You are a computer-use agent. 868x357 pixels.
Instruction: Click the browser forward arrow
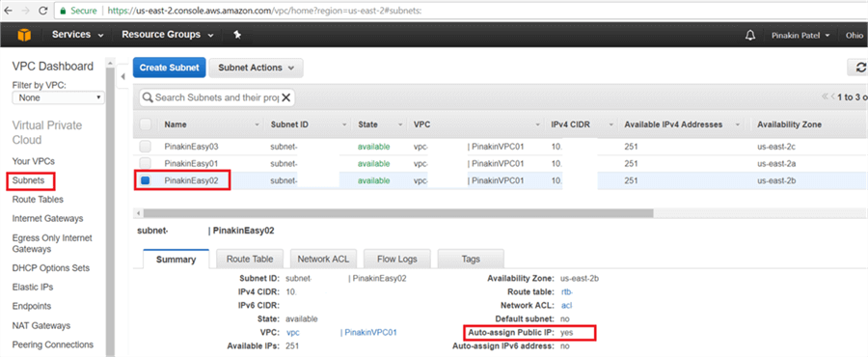(25, 10)
